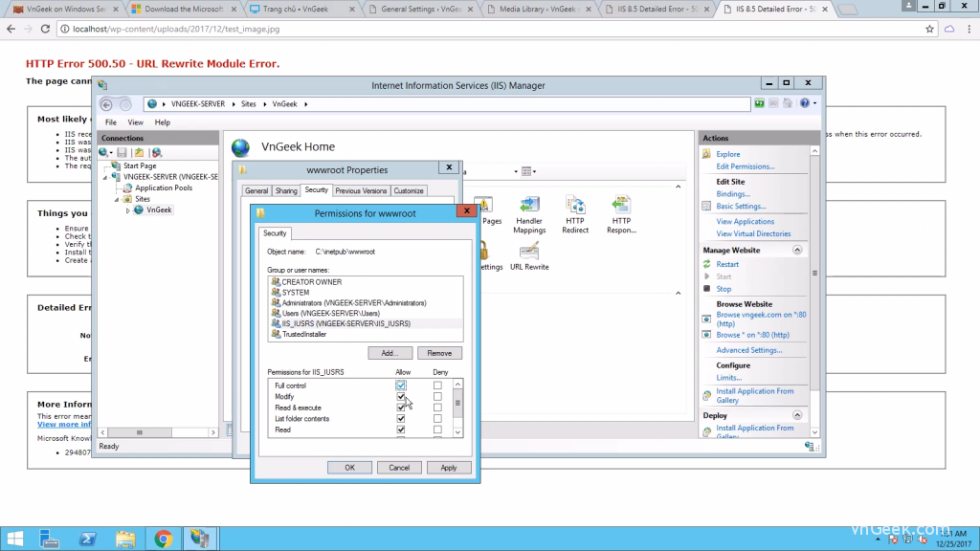
Task: Open the View menu in IIS Manager
Action: [x=135, y=122]
